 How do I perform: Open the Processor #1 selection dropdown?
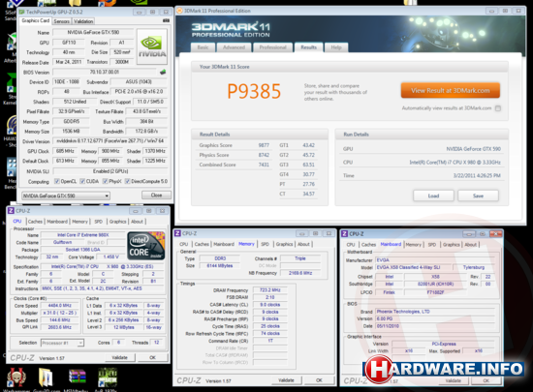pyautogui.click(x=62, y=343)
